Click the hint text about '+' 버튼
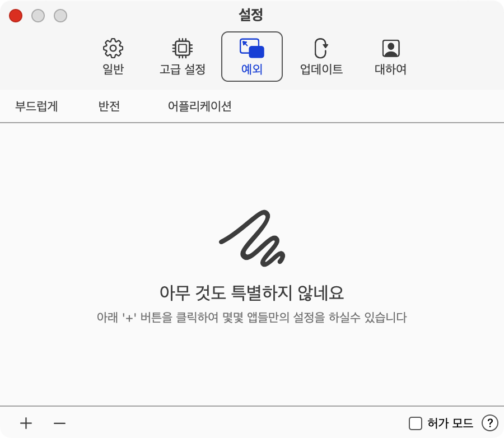 tap(252, 318)
